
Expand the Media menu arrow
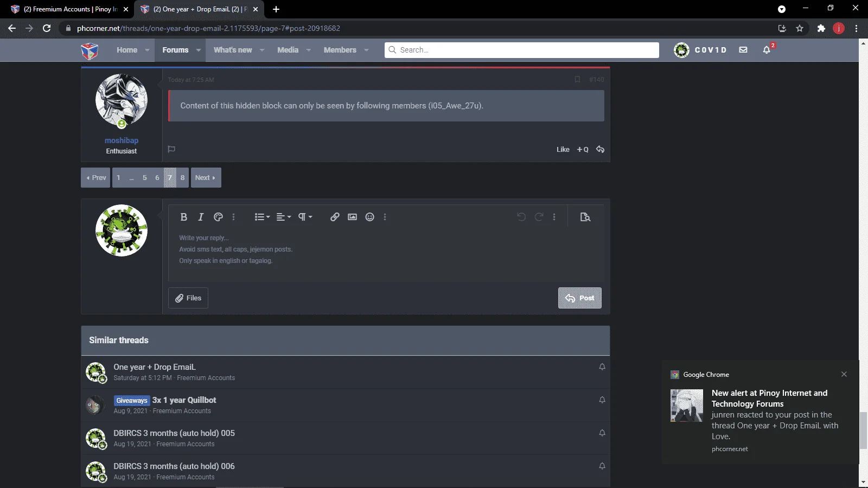point(309,50)
